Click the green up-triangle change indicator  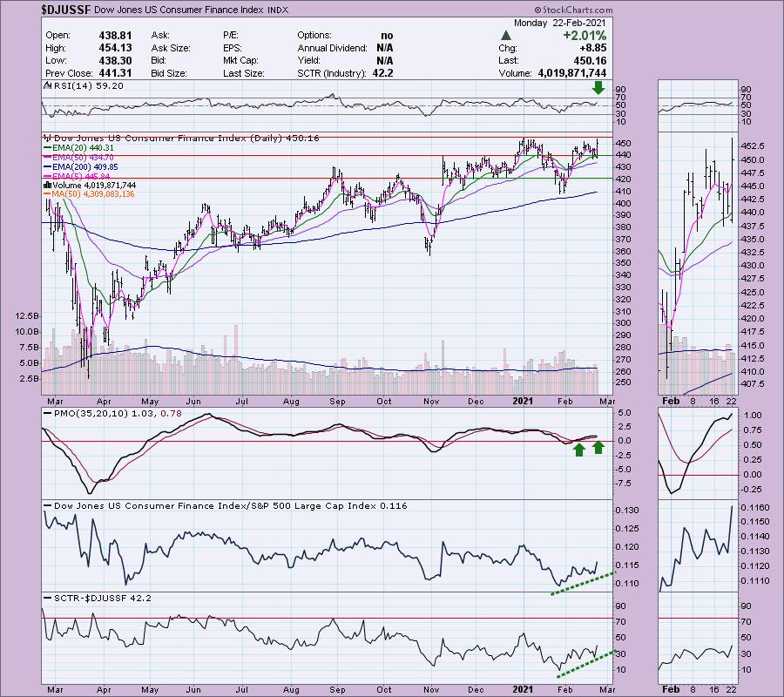pyautogui.click(x=505, y=36)
